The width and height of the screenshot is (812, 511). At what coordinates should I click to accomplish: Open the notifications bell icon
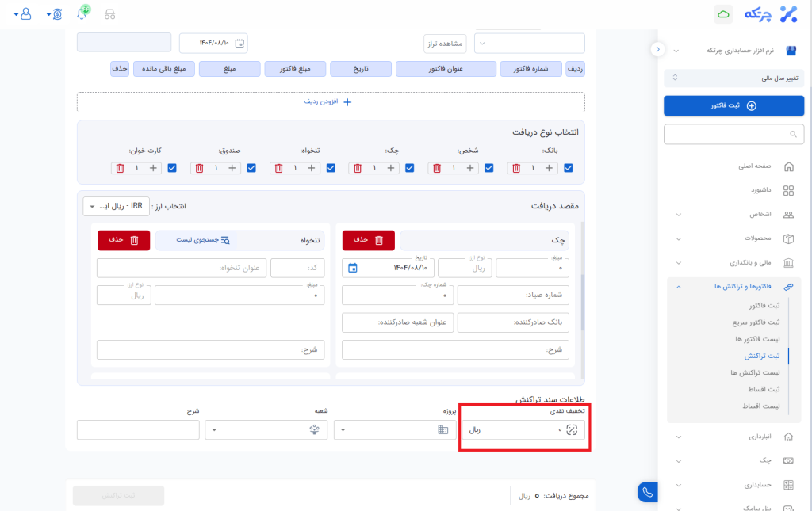[82, 13]
